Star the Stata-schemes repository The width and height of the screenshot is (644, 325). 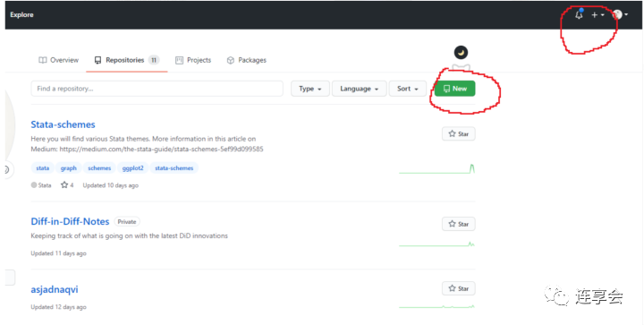[x=458, y=134]
